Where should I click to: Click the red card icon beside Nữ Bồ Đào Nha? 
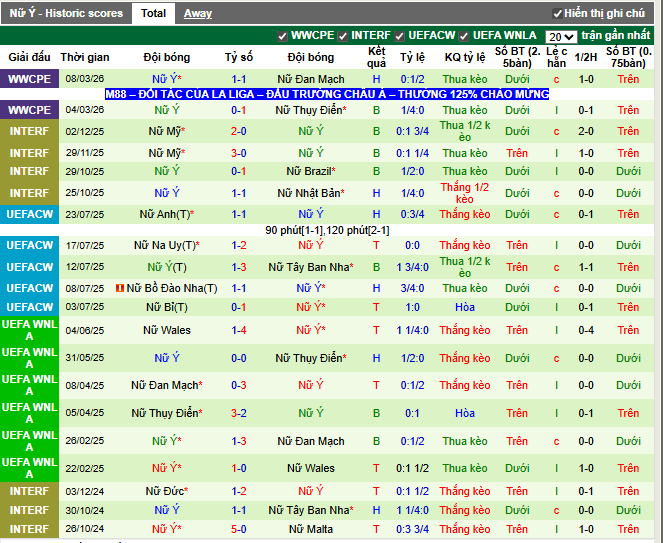pyautogui.click(x=120, y=288)
